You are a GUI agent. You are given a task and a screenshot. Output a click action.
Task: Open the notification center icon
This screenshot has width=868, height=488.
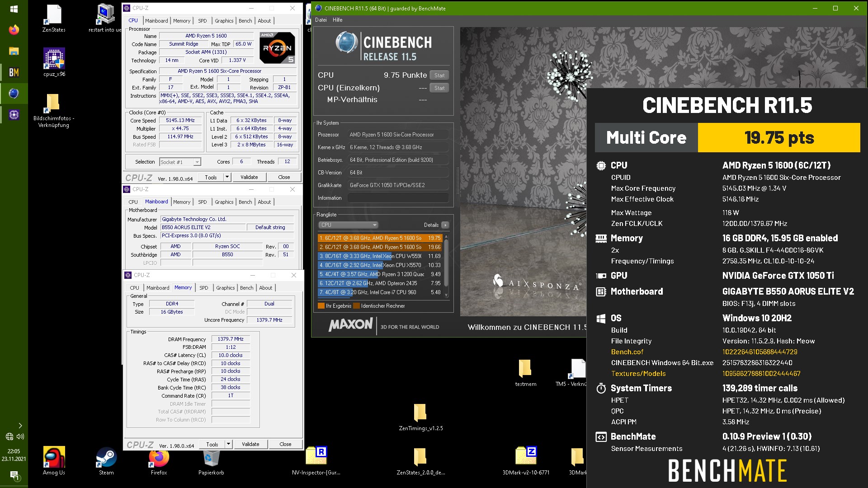14,475
